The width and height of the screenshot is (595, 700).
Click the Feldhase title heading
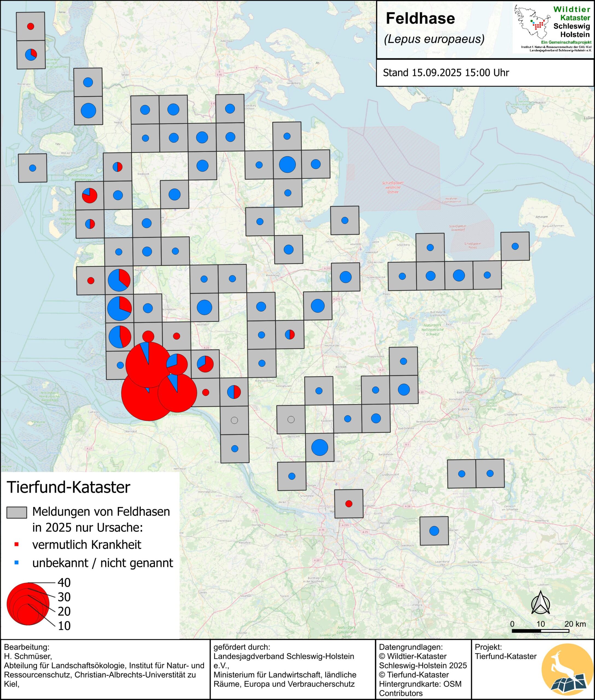[x=420, y=19]
